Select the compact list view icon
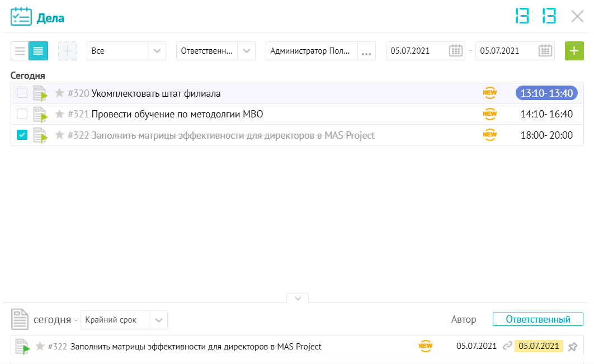The image size is (594, 364). click(x=20, y=50)
